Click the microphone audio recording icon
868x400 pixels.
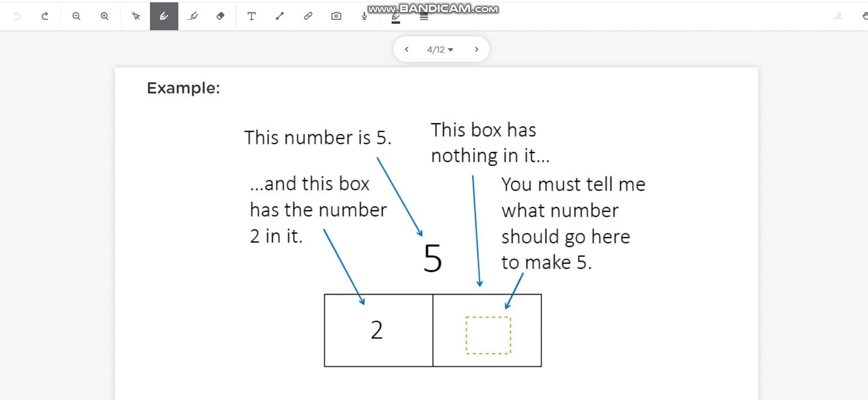(x=364, y=16)
